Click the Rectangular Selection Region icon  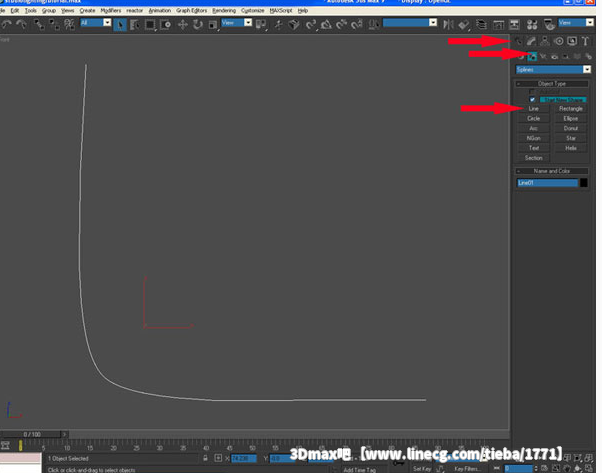(150, 25)
